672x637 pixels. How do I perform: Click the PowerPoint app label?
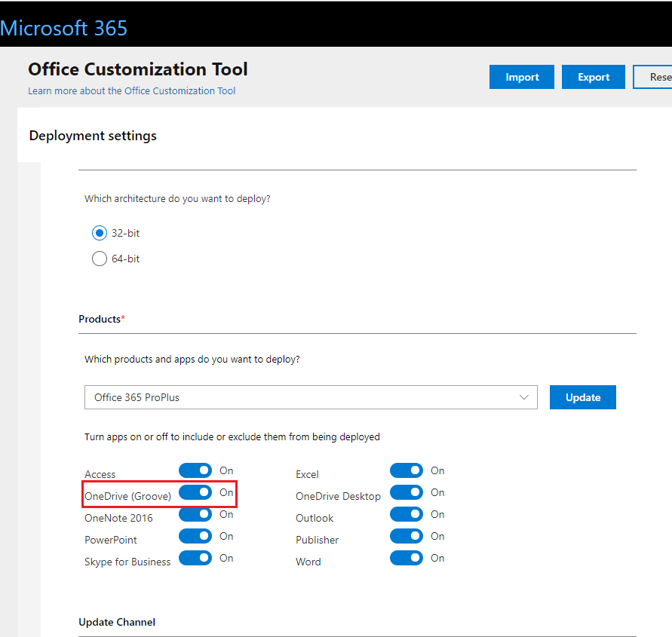[111, 540]
